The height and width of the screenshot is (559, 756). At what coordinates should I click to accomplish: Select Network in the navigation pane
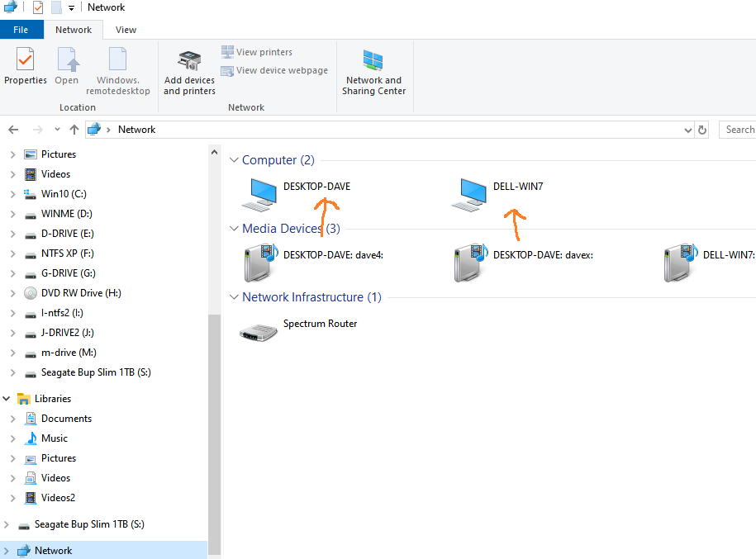click(53, 550)
